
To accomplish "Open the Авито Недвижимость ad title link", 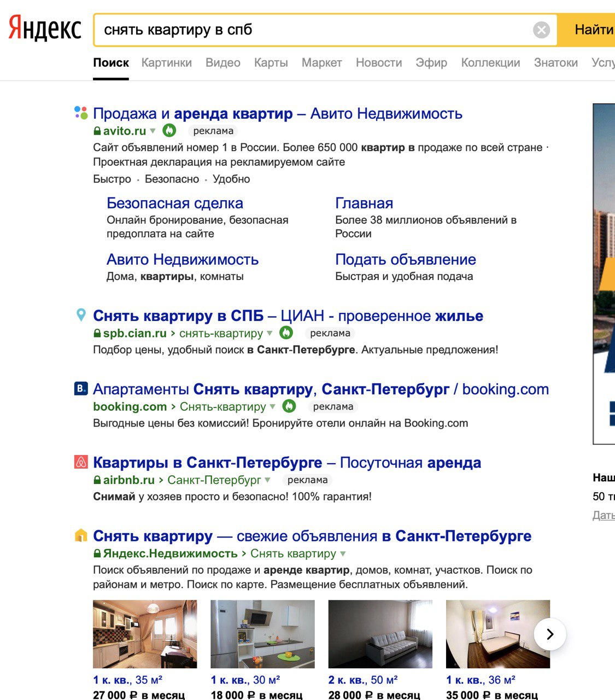I will coord(278,113).
